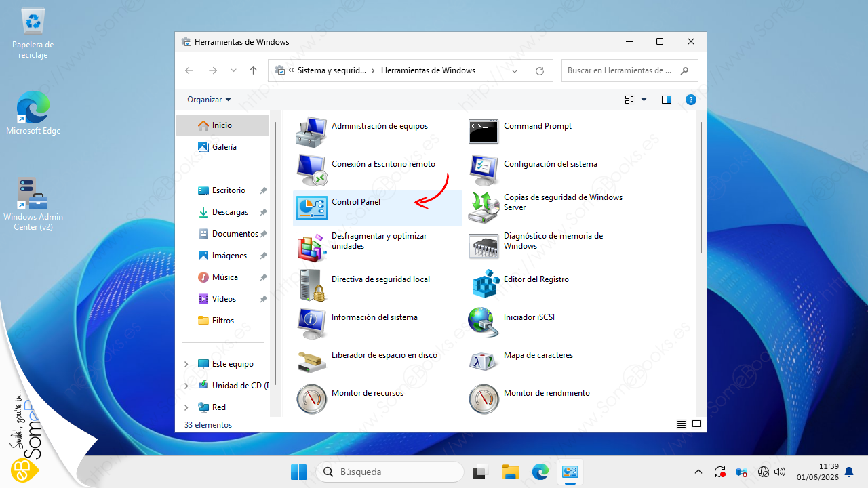This screenshot has height=488, width=868.
Task: Open Vídeos in quick access
Action: tap(224, 299)
